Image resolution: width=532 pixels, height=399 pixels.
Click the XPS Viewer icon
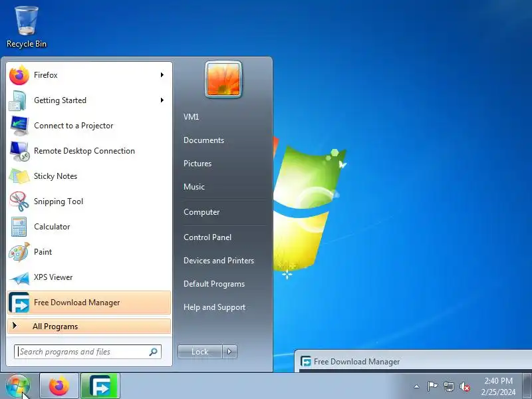click(x=19, y=277)
